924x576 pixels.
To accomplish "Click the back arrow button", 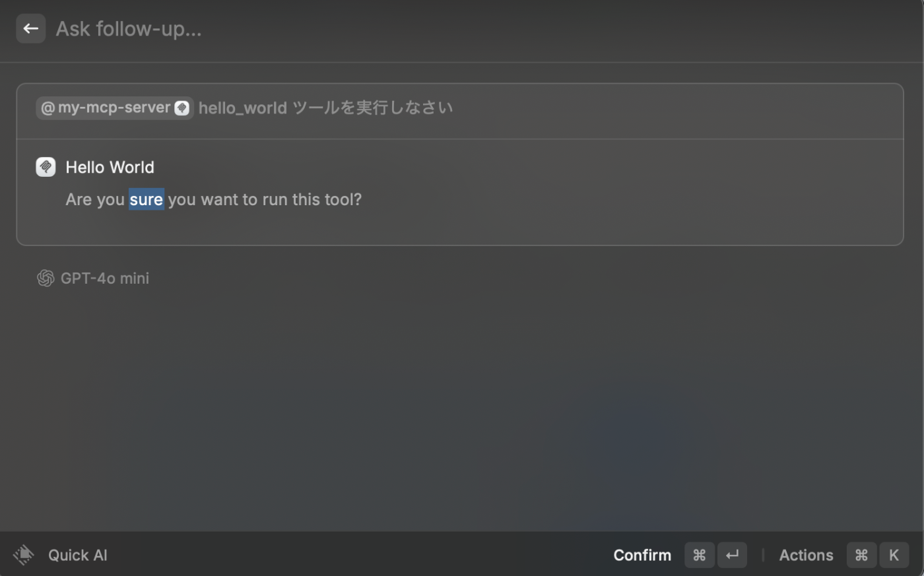I will click(x=30, y=28).
